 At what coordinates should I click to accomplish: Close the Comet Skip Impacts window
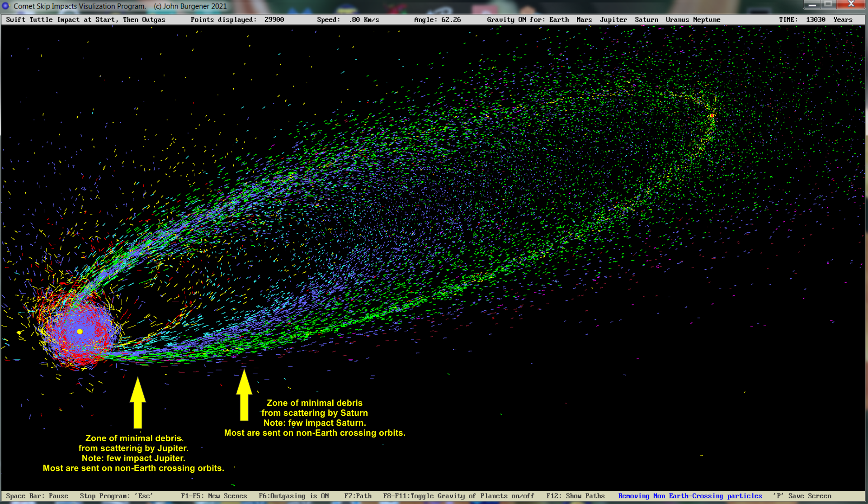850,5
